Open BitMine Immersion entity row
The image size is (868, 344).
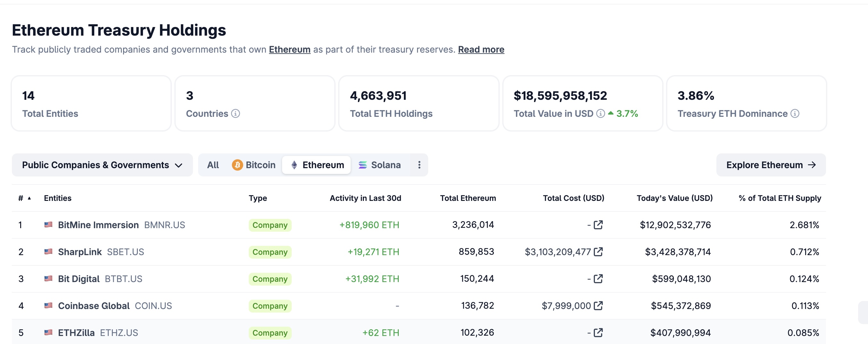coord(98,225)
